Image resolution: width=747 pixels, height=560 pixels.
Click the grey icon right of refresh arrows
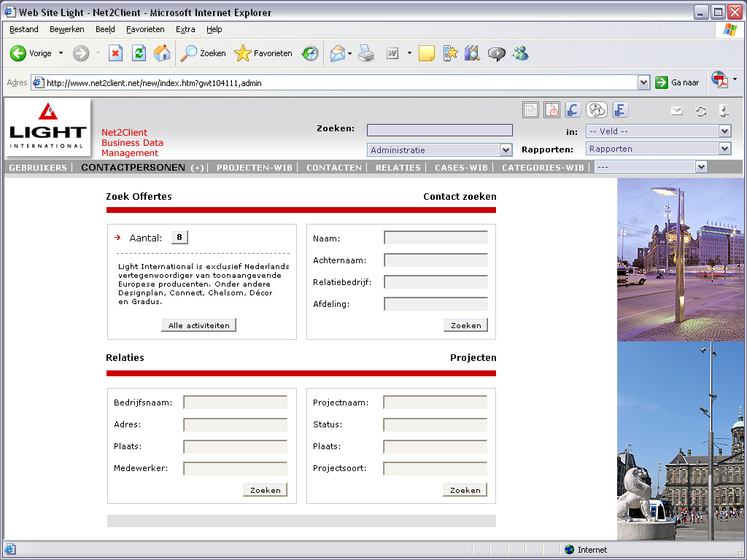coord(724,111)
